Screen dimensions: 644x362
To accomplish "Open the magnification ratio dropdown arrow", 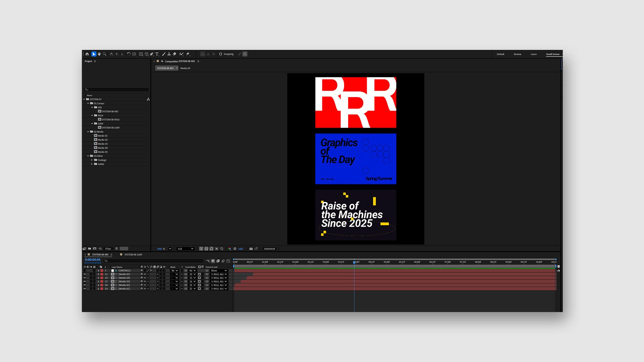I will (x=170, y=249).
